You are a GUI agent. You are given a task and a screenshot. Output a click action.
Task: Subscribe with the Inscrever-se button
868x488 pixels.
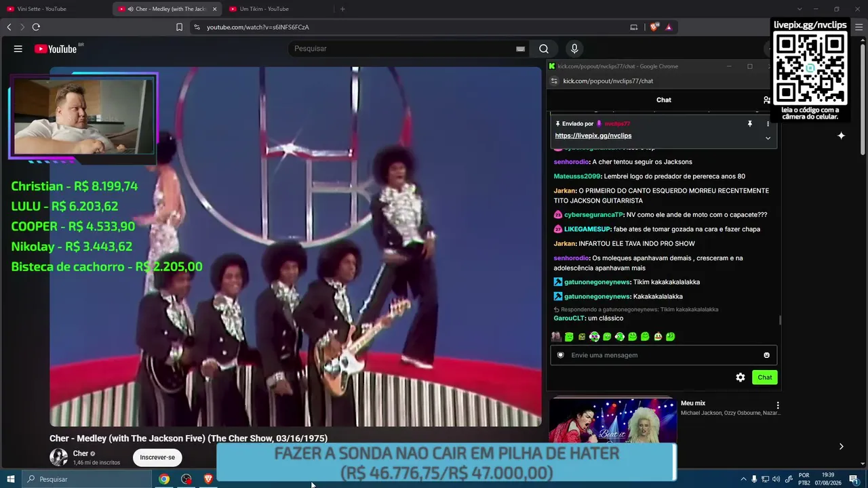pos(157,457)
